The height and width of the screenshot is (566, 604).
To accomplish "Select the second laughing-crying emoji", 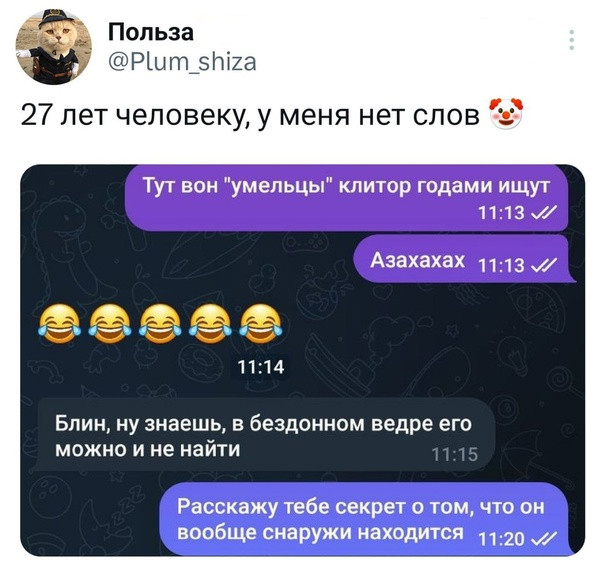I will pyautogui.click(x=110, y=323).
